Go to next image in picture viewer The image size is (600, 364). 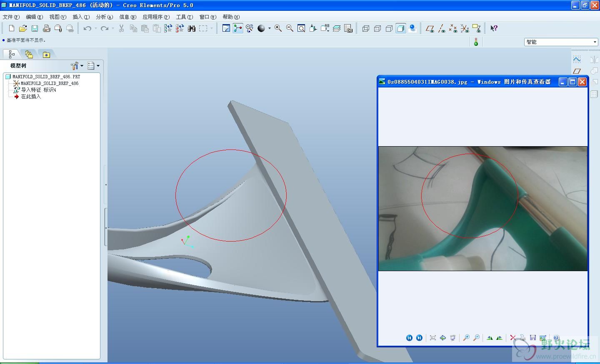419,338
